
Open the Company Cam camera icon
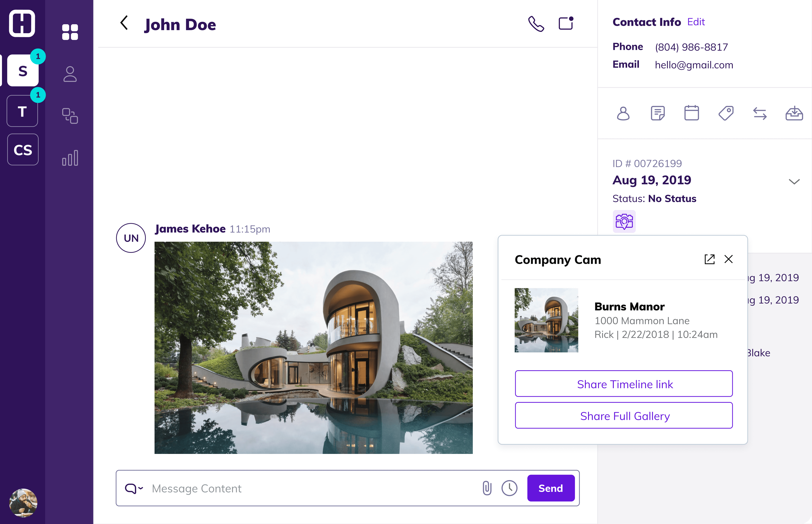click(624, 222)
